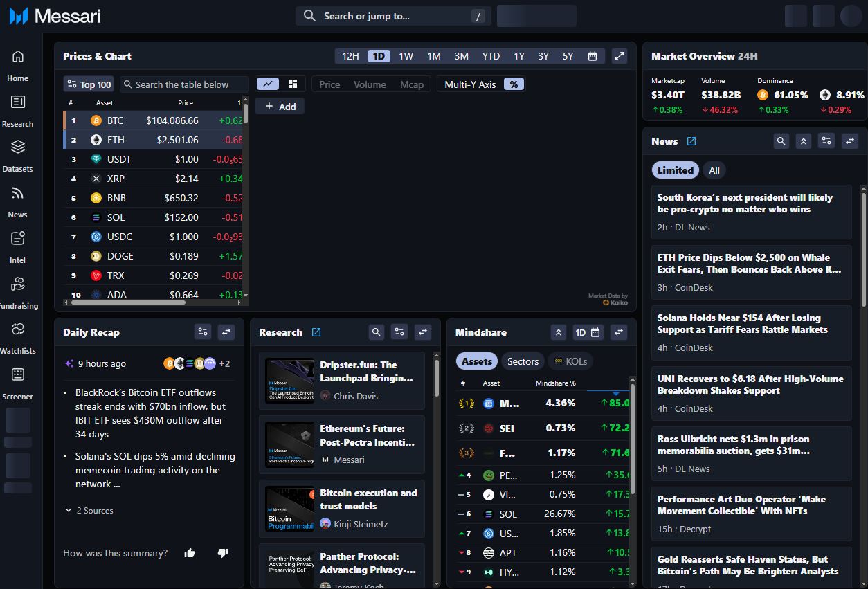Open the chart calendar date picker
Viewport: 868px width, 589px height.
pos(593,56)
